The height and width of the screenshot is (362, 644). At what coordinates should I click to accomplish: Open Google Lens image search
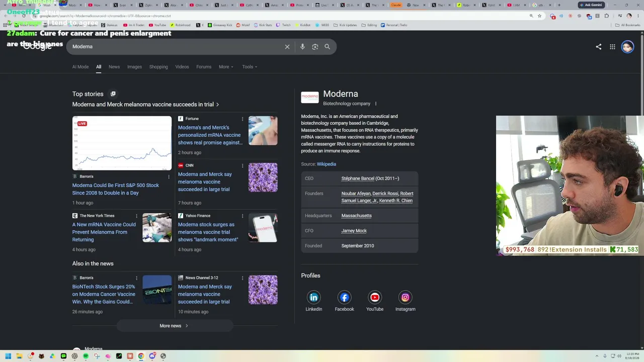(x=315, y=47)
